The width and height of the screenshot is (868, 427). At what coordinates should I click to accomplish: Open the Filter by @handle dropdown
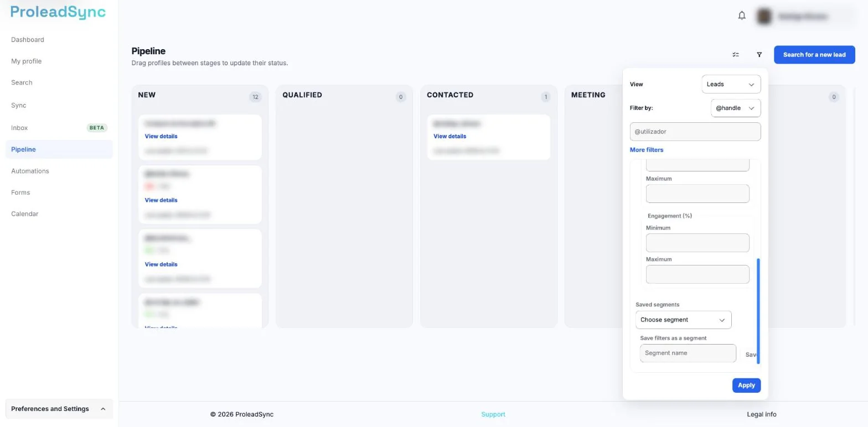736,108
